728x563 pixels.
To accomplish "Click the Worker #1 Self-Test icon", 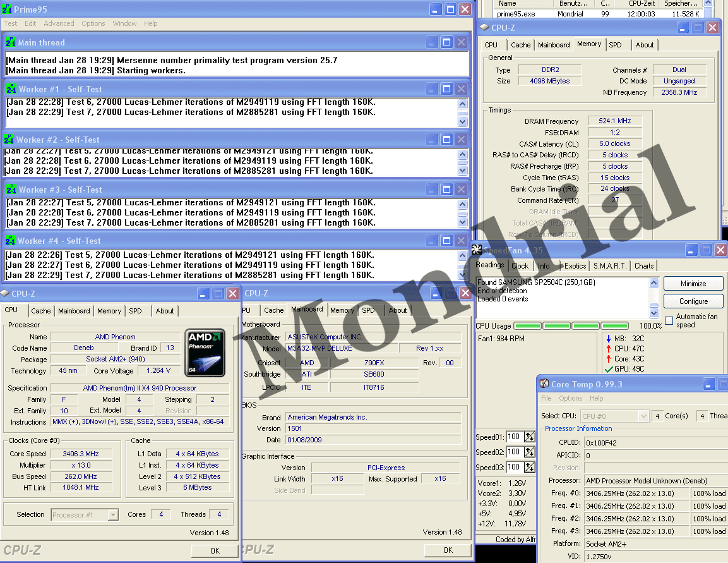I will tap(11, 89).
